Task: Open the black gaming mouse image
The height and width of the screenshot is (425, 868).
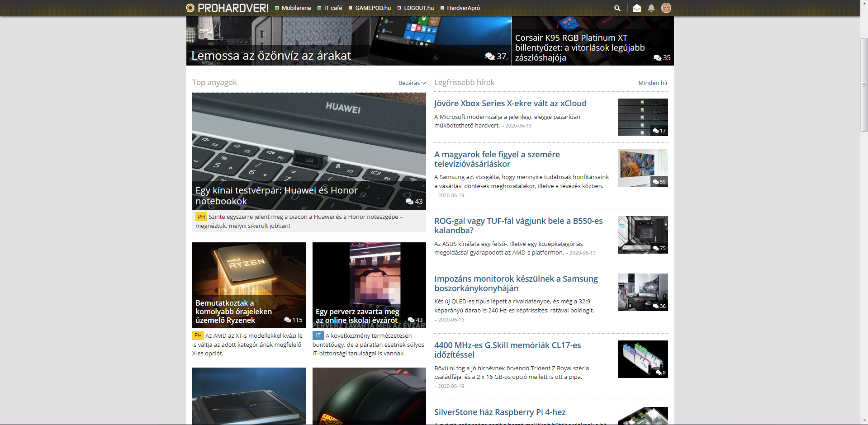Action: (369, 396)
